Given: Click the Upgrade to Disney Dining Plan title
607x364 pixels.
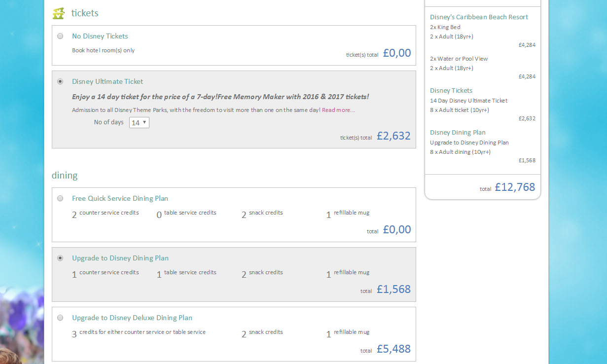Looking at the screenshot, I should coord(120,258).
